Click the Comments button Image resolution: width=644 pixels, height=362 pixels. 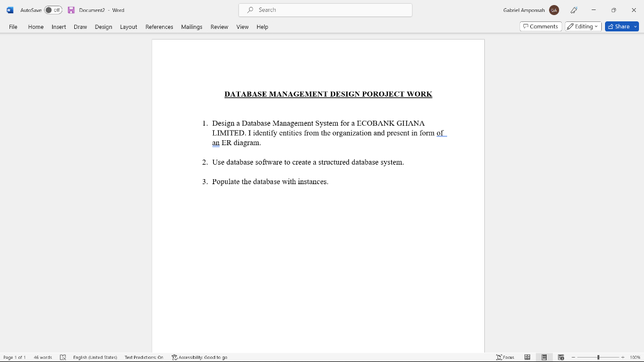pos(540,26)
